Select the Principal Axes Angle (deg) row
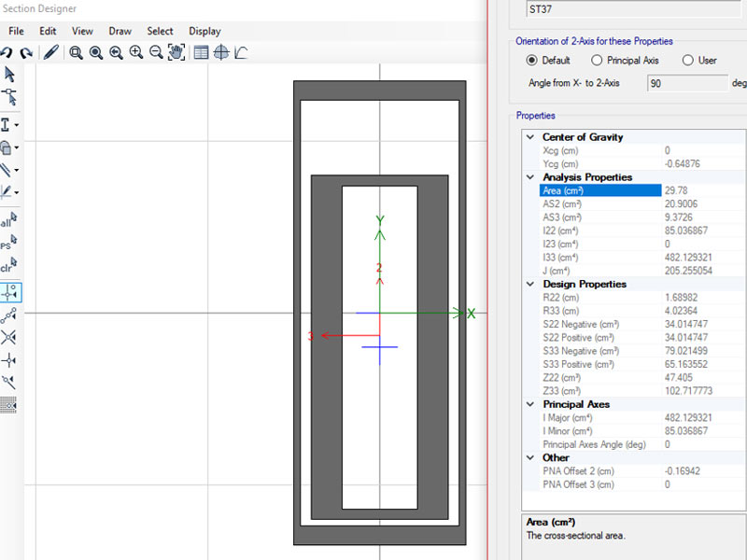Image resolution: width=747 pixels, height=560 pixels. pyautogui.click(x=642, y=444)
